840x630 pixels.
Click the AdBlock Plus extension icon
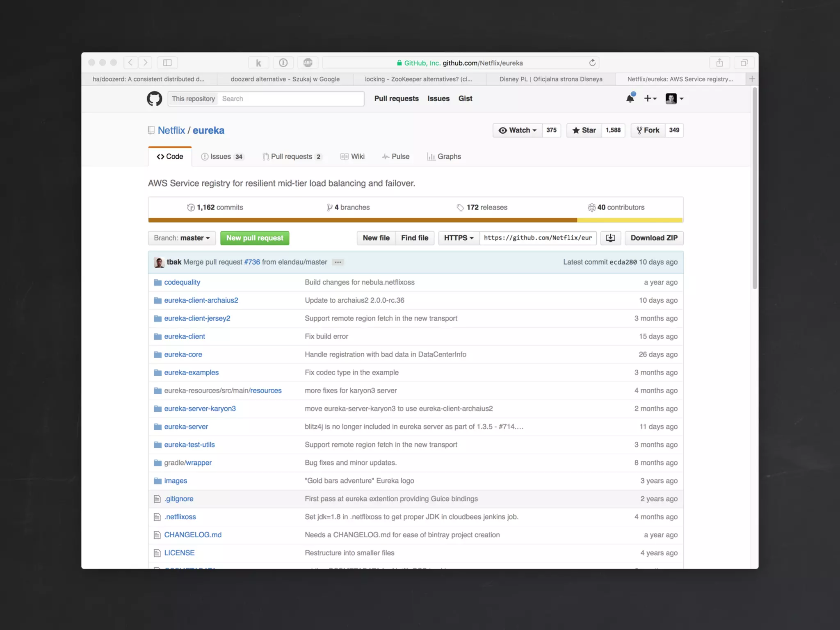coord(308,63)
